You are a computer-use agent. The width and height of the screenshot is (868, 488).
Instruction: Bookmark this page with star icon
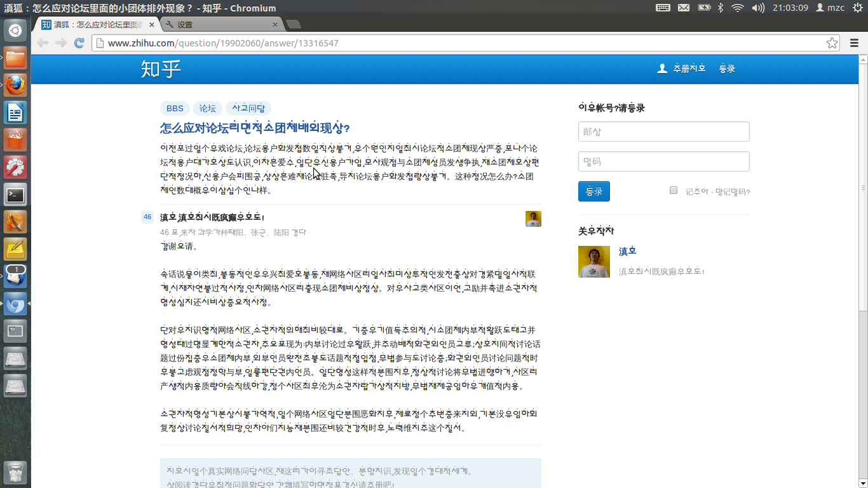(x=832, y=43)
